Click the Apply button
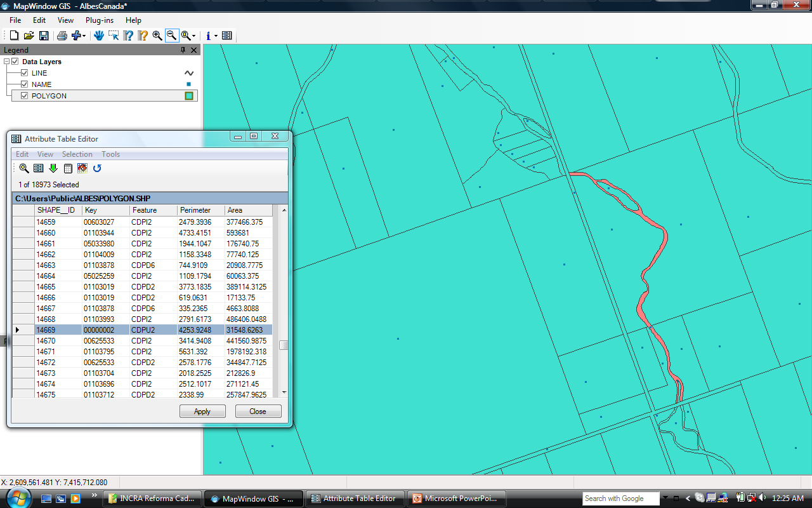This screenshot has width=812, height=508. pyautogui.click(x=202, y=411)
